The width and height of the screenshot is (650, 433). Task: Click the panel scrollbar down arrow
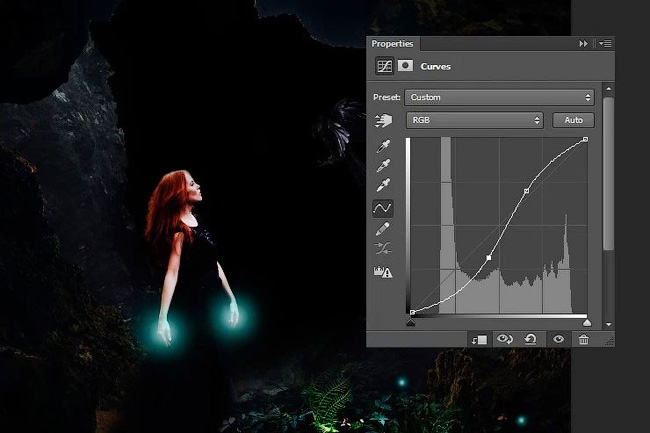pyautogui.click(x=608, y=324)
